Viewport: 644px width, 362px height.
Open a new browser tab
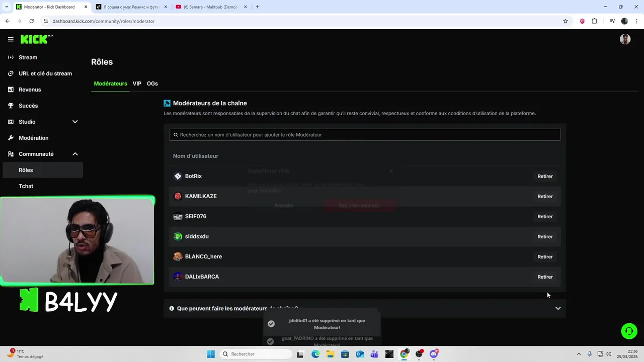pos(258,7)
